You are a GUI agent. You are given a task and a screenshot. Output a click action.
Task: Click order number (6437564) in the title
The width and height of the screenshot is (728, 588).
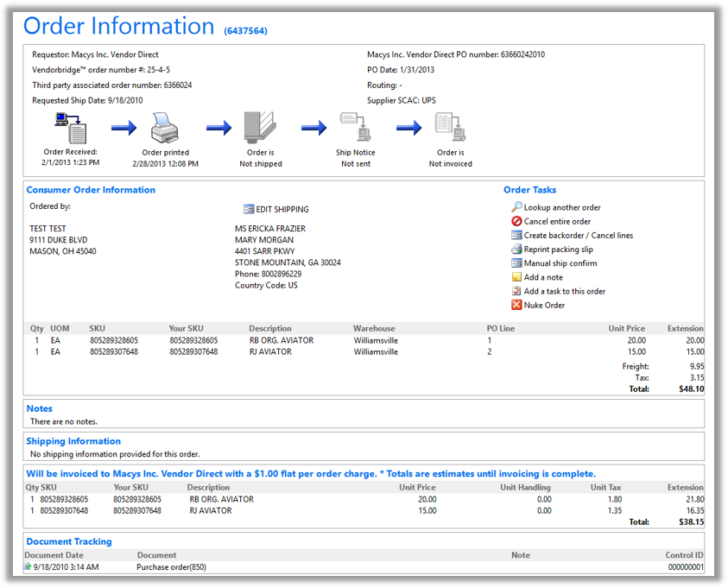point(245,30)
